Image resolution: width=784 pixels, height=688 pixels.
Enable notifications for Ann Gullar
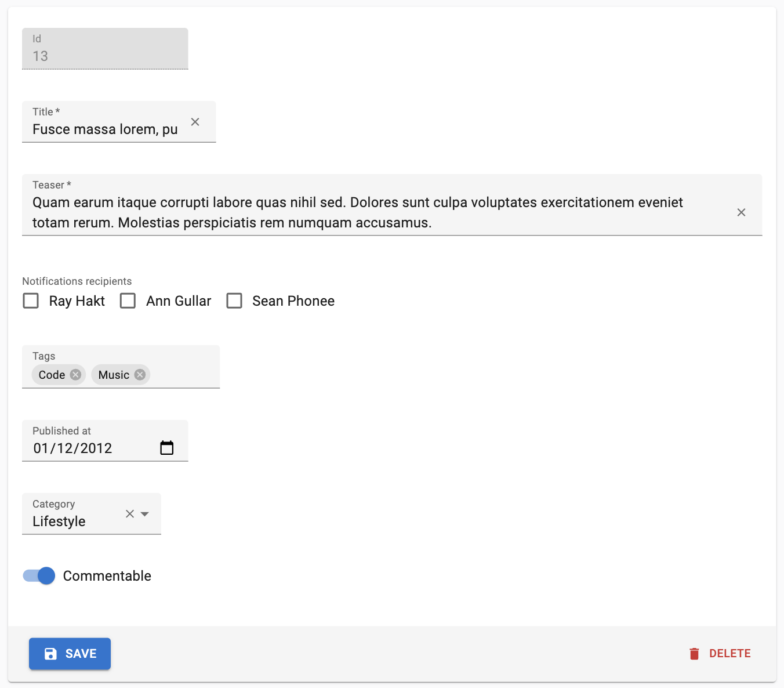pos(128,300)
